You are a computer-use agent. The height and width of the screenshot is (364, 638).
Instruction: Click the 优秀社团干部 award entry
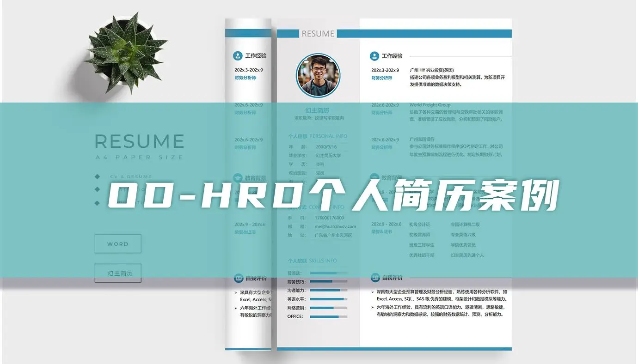click(x=422, y=255)
